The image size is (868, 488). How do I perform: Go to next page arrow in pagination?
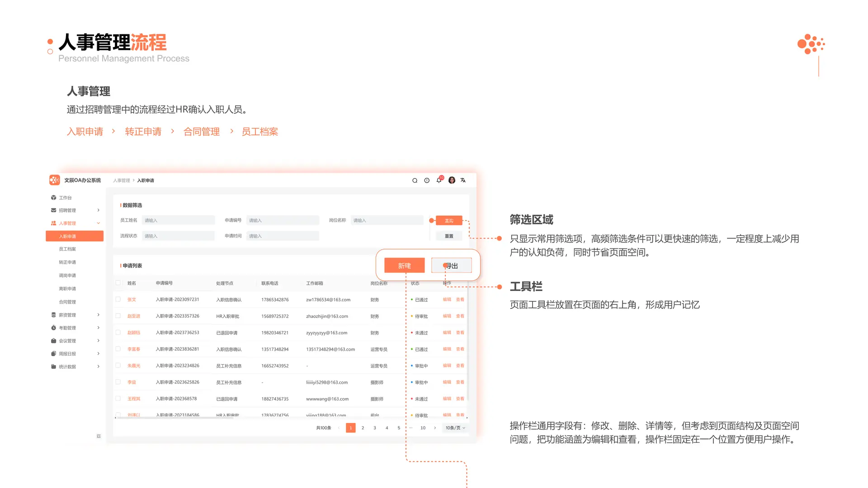pyautogui.click(x=435, y=428)
